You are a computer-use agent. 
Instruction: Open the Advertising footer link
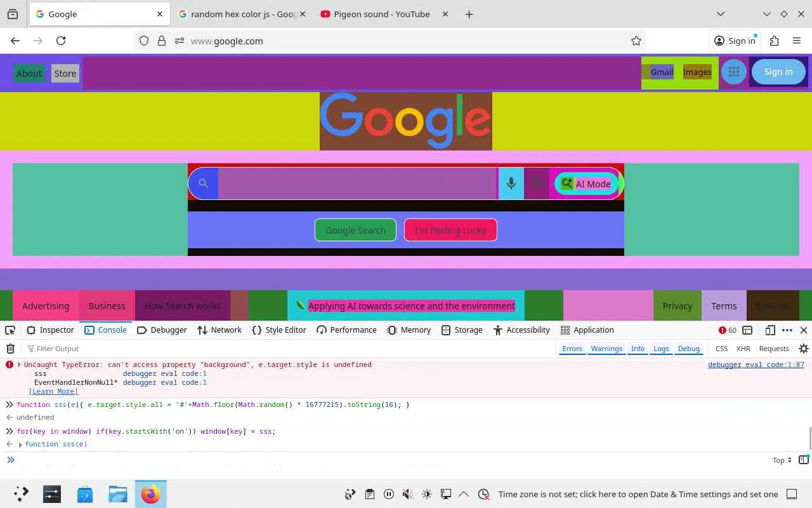click(x=46, y=306)
